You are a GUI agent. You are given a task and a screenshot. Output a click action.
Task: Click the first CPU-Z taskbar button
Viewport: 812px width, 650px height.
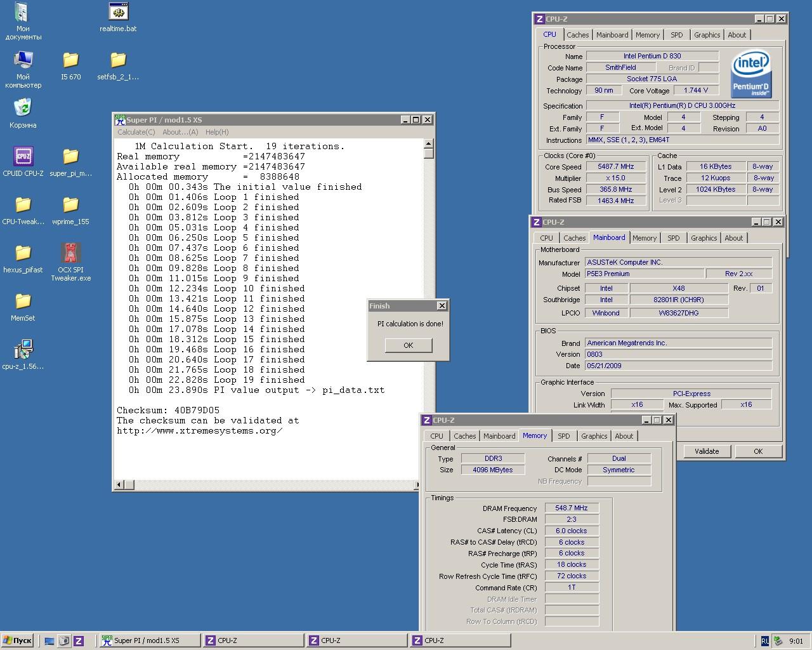(x=253, y=640)
